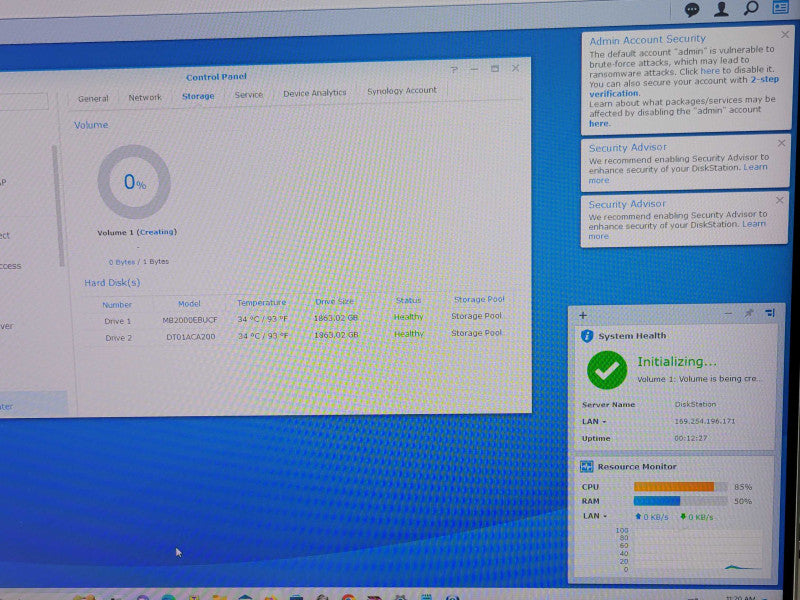Open the Service tab

click(x=248, y=94)
